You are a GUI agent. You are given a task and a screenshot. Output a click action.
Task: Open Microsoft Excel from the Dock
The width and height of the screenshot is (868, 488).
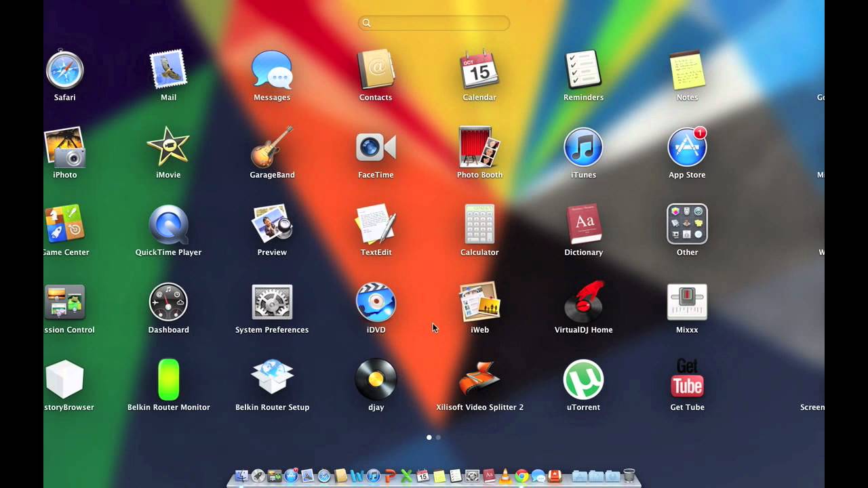[406, 476]
